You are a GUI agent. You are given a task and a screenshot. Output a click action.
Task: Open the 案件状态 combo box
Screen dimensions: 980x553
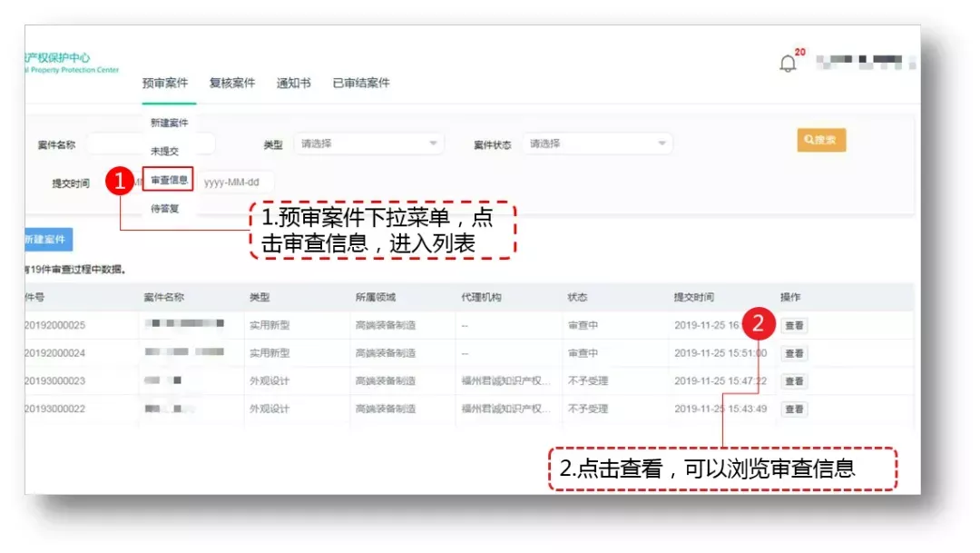point(599,143)
